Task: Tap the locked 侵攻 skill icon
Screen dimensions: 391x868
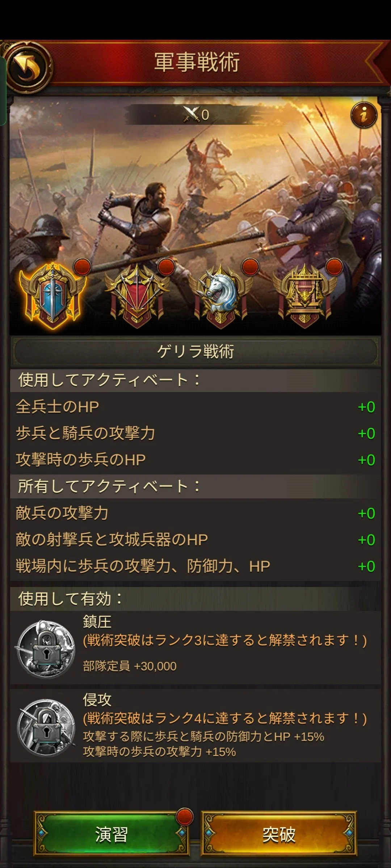Action: [x=46, y=727]
